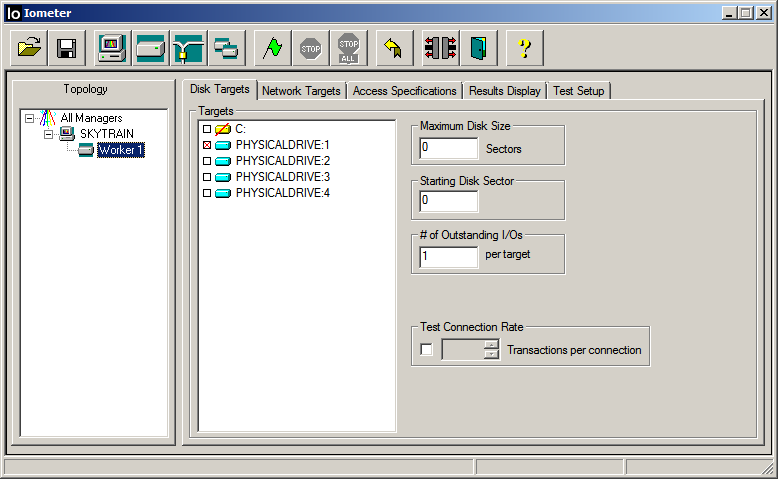
Task: Switch to the Network Targets tab
Action: click(x=301, y=91)
